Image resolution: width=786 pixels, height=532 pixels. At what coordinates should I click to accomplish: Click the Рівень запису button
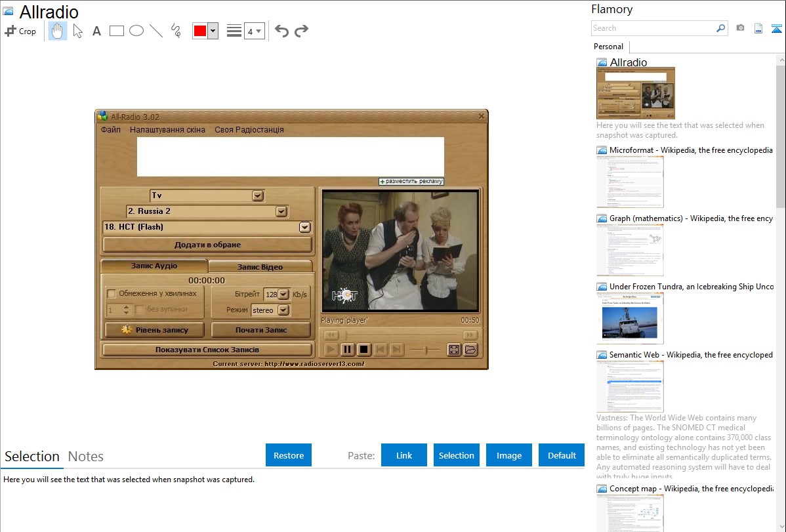154,330
